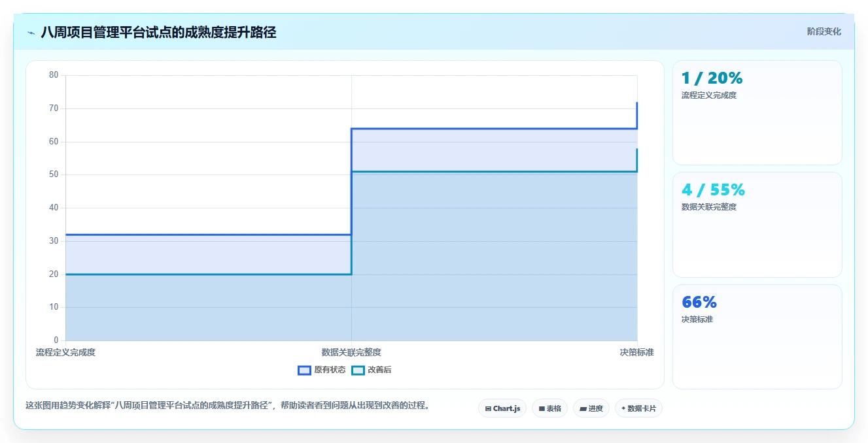
Task: Click the chart description text below
Action: pyautogui.click(x=228, y=405)
